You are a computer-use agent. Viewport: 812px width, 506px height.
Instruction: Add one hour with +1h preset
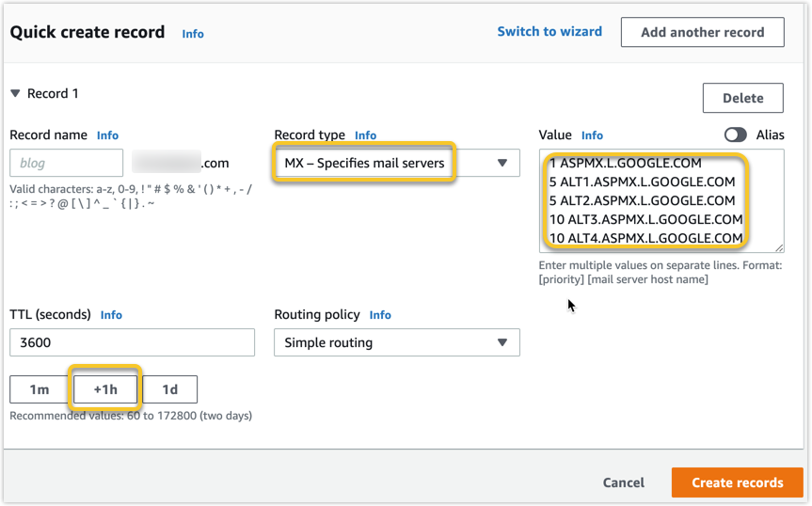(x=106, y=389)
